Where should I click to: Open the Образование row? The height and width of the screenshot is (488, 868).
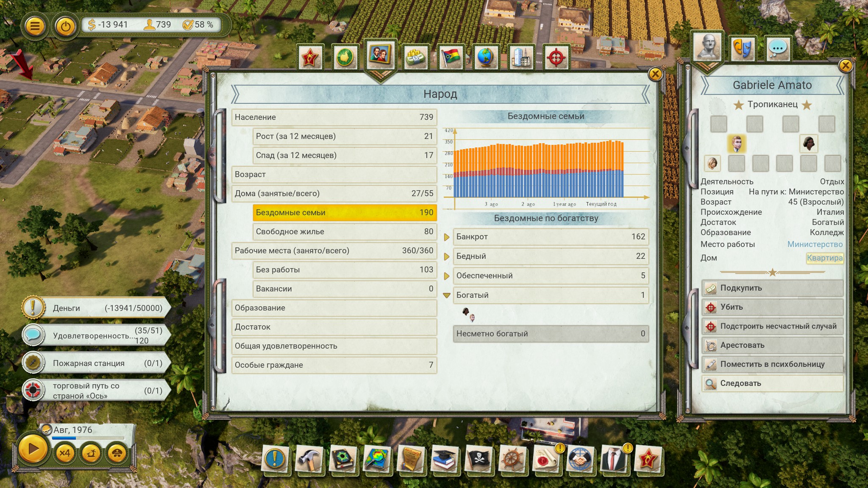(334, 308)
